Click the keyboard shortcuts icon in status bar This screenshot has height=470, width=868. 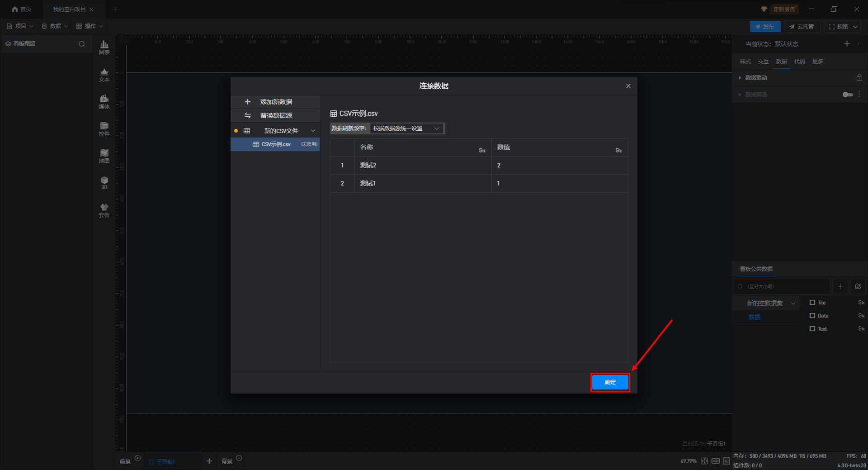pyautogui.click(x=715, y=461)
